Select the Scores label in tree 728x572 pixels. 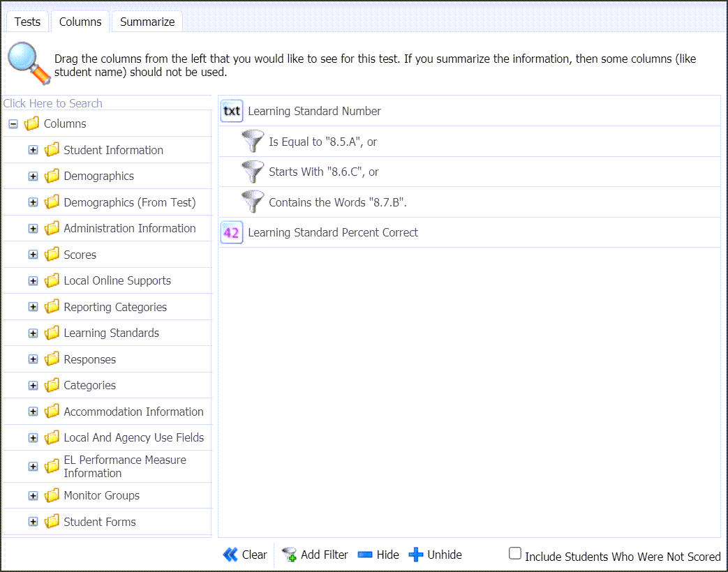(80, 255)
